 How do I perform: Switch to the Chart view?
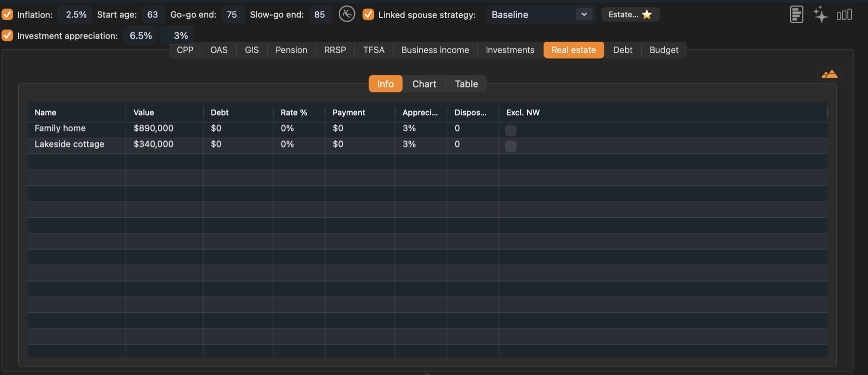click(x=424, y=84)
